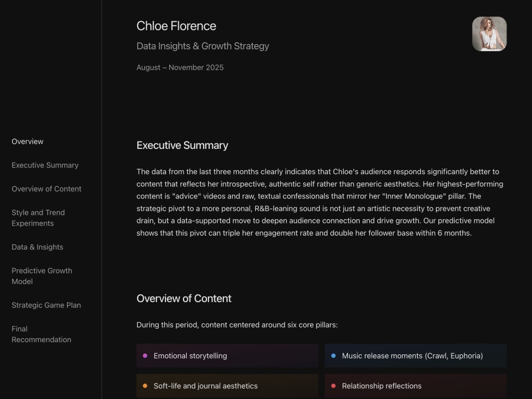Image resolution: width=532 pixels, height=399 pixels.
Task: Click the purple dot beside Emotional storytelling
Action: (145, 355)
